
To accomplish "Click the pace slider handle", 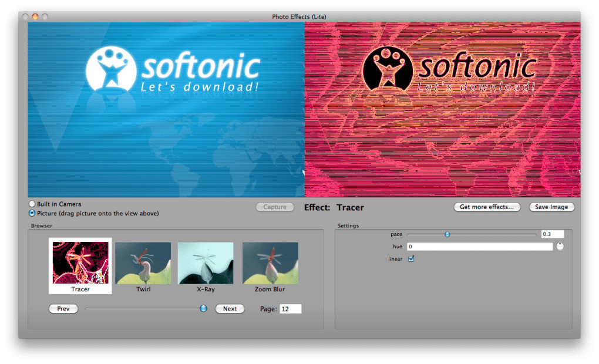I will [x=447, y=234].
